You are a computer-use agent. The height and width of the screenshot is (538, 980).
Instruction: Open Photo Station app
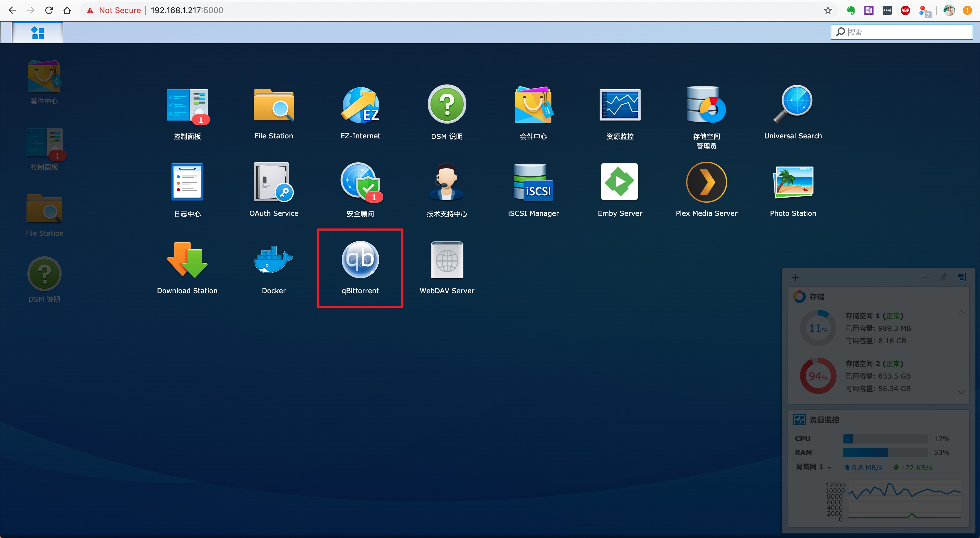click(793, 183)
